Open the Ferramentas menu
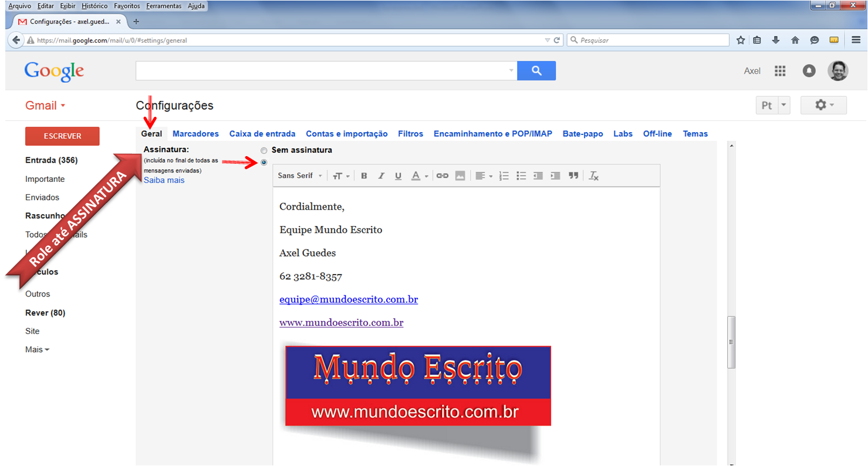The width and height of the screenshot is (868, 466). pos(164,6)
